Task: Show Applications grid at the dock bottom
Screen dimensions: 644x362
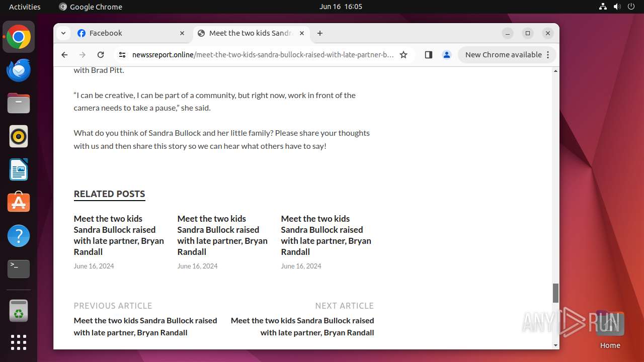Action: 19,342
